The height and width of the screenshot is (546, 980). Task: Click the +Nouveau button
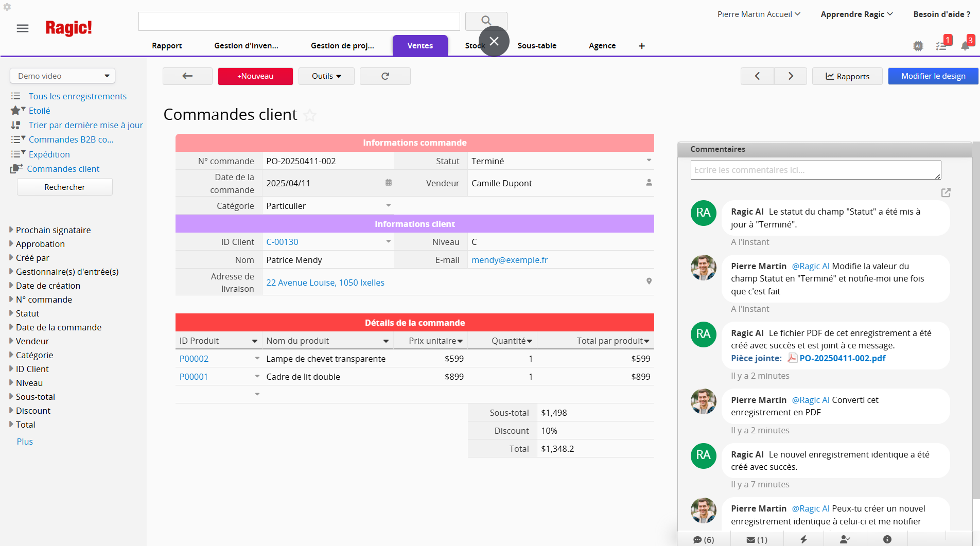(255, 76)
